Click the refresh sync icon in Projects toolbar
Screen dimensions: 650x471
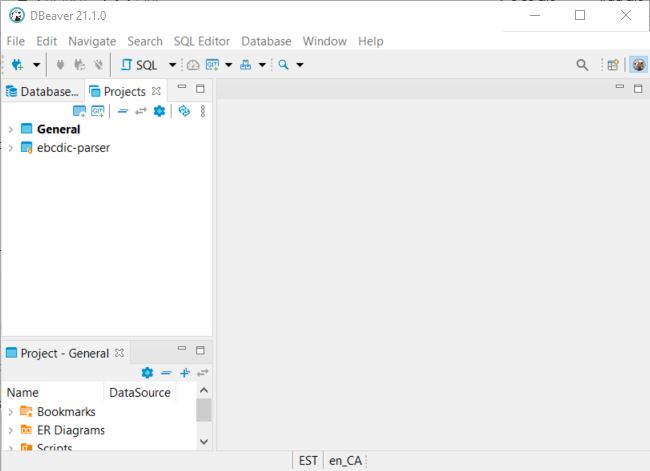click(x=184, y=111)
